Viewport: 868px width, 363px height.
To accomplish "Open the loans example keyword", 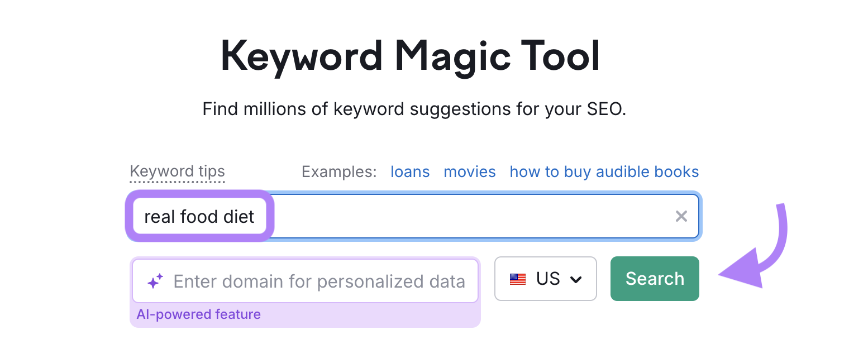I will pyautogui.click(x=410, y=171).
